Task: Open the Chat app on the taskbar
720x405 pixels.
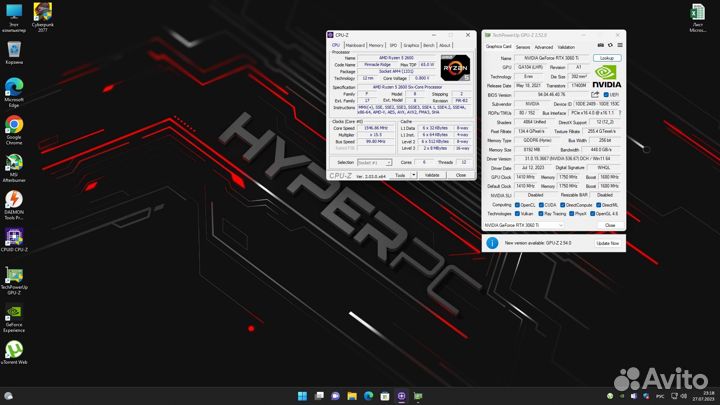Action: [x=335, y=396]
